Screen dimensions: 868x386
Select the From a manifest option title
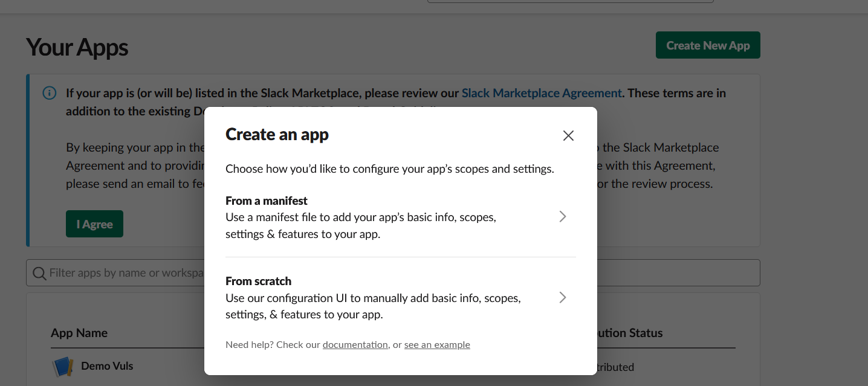tap(267, 201)
